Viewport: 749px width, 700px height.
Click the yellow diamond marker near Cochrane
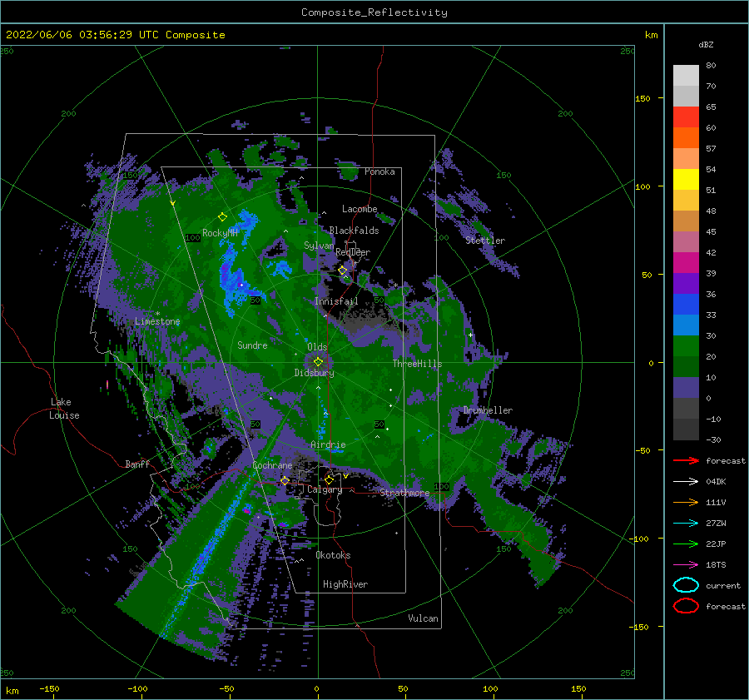(x=285, y=480)
